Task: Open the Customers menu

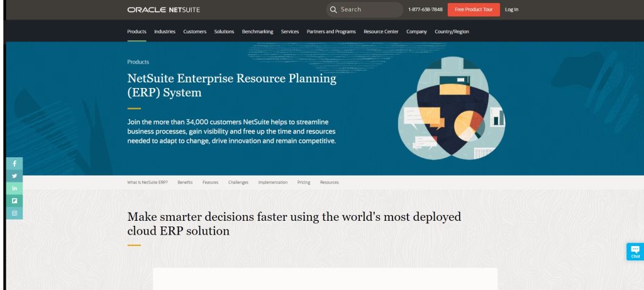Action: pos(195,31)
